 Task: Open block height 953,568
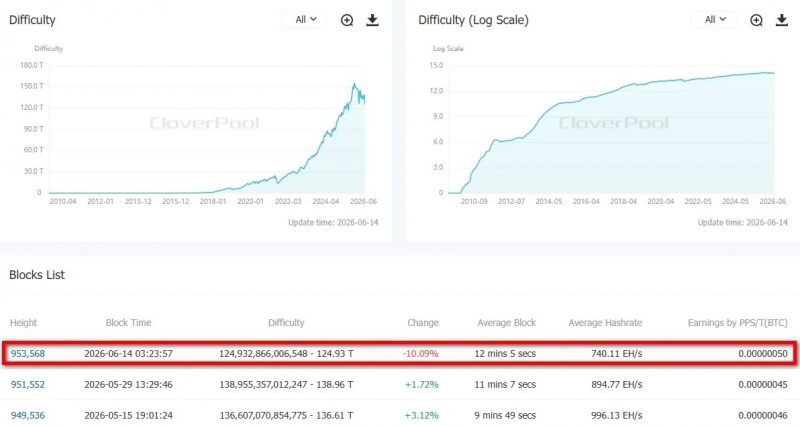click(28, 354)
